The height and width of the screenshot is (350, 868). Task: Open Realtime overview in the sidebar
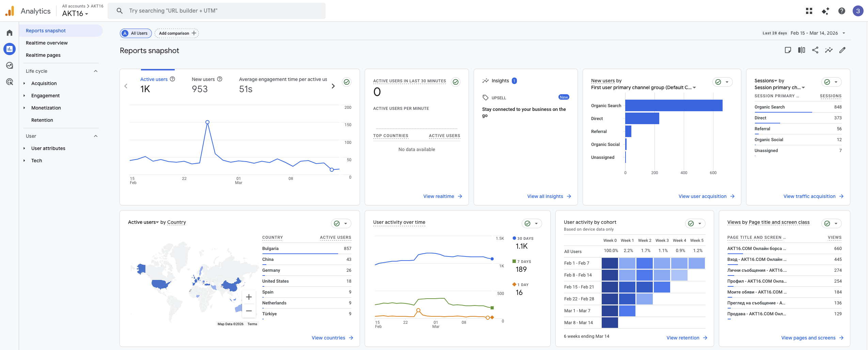(47, 43)
